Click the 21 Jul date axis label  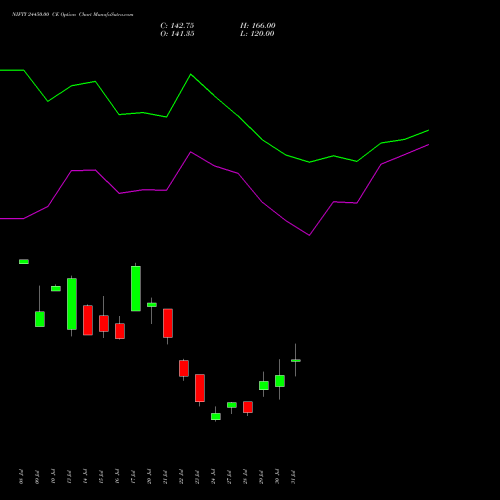point(165,477)
